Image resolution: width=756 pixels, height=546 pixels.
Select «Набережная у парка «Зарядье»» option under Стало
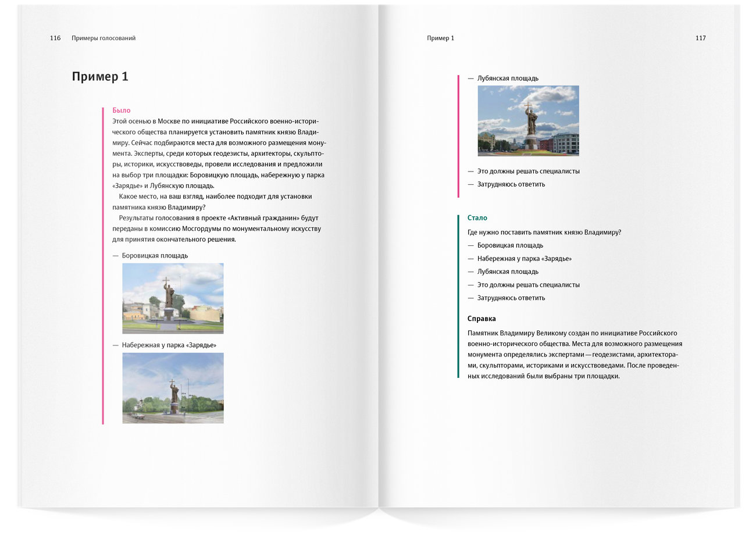524,259
